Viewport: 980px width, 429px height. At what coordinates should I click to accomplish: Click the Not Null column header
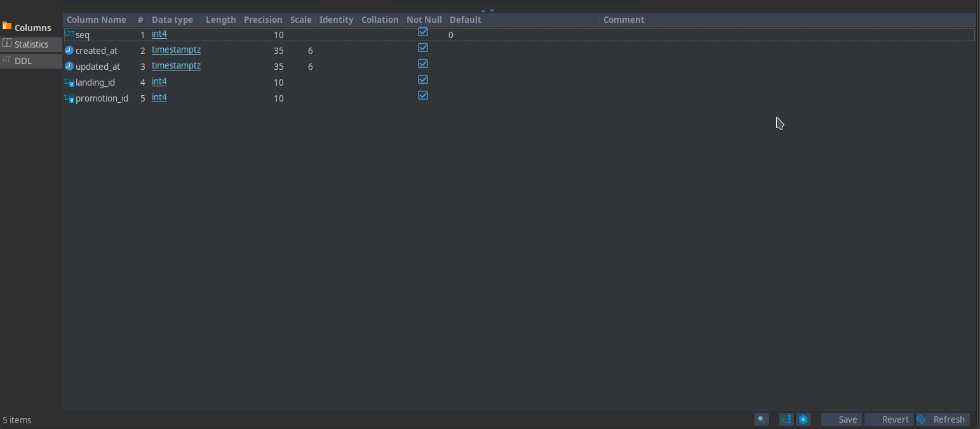click(424, 20)
